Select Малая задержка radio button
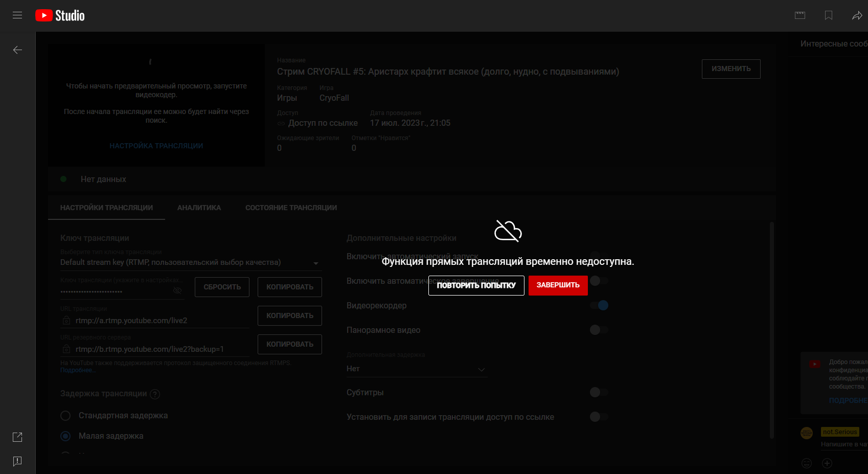868x474 pixels. (x=65, y=436)
